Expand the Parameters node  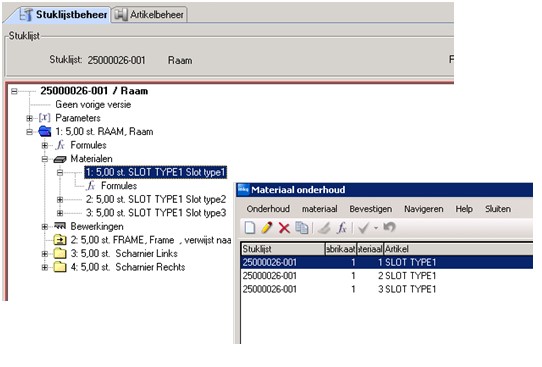click(29, 119)
